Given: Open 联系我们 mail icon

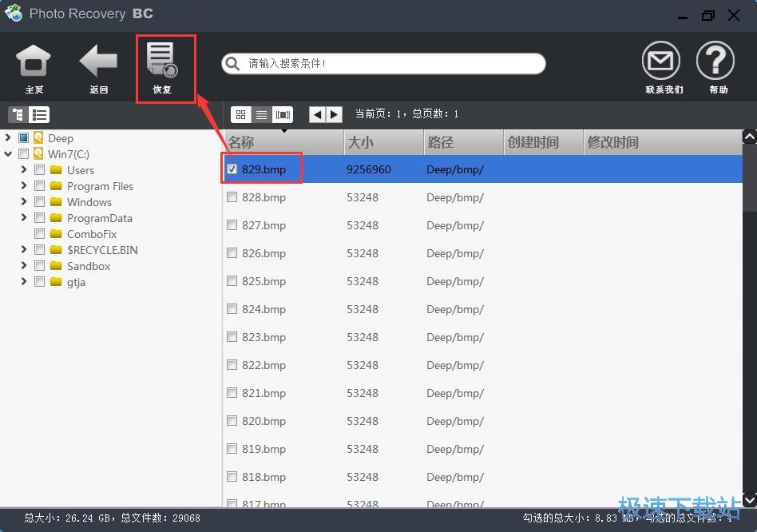Looking at the screenshot, I should [661, 61].
